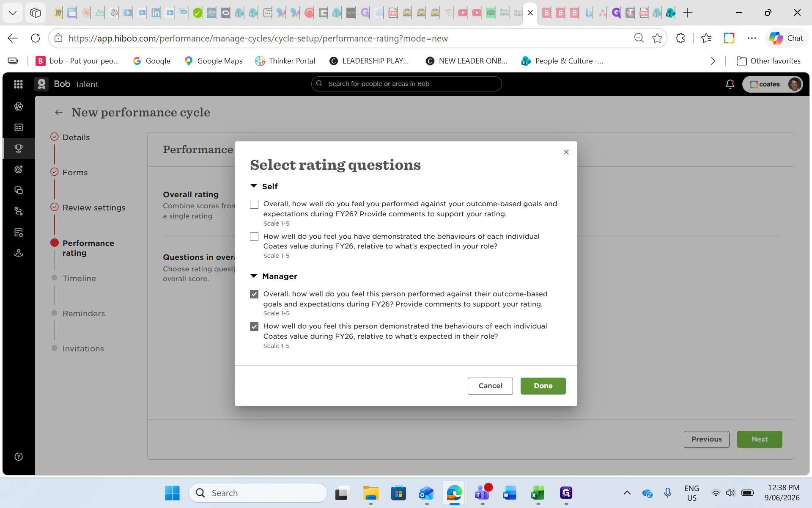
Task: Open the People & Culture bookmark
Action: pyautogui.click(x=562, y=61)
